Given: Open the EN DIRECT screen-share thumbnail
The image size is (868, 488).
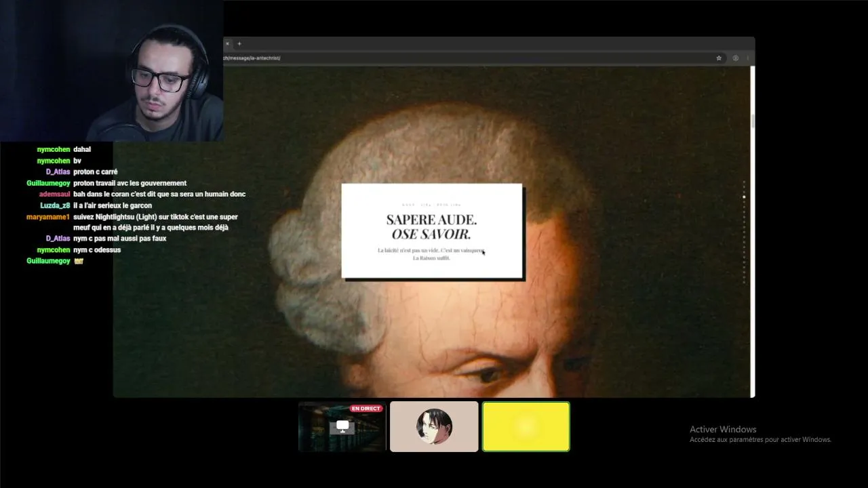Looking at the screenshot, I should click(x=342, y=426).
